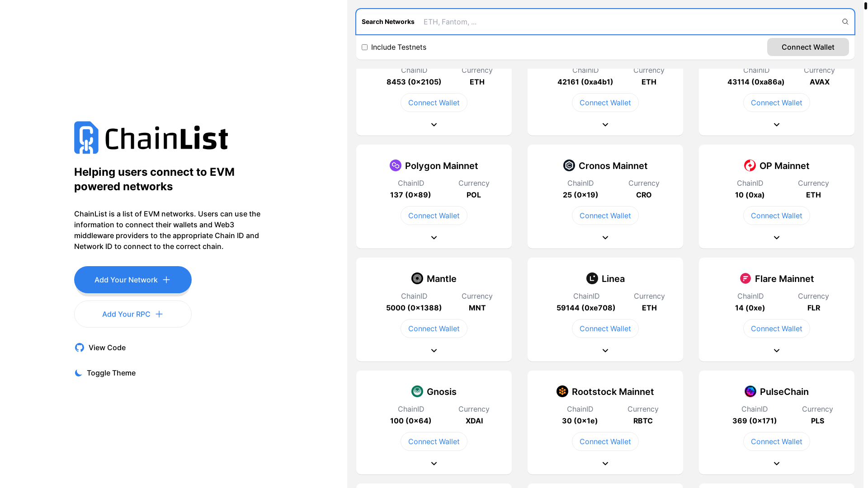Viewport: 868px width, 488px height.
Task: Click the POL currency value
Action: pos(474,195)
